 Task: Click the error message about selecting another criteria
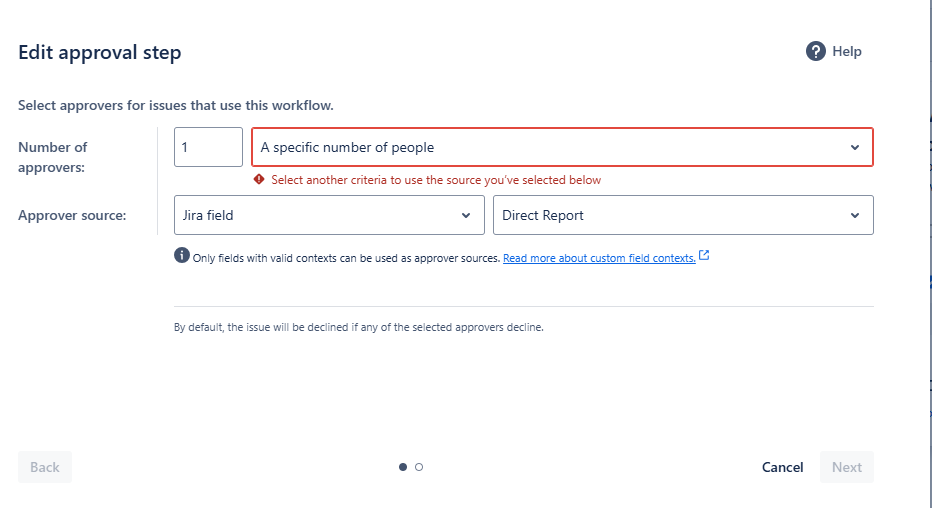(436, 180)
